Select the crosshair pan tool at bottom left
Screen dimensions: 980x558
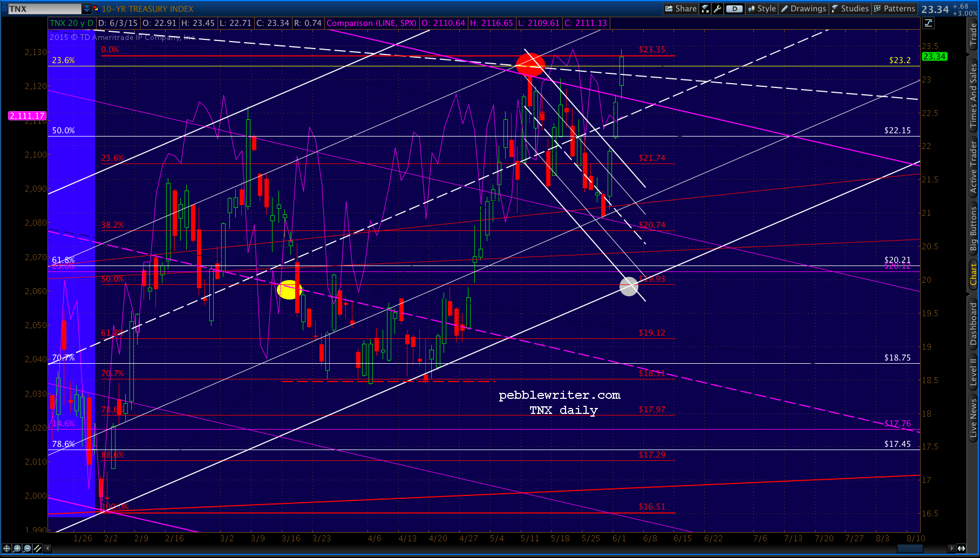coord(7,548)
